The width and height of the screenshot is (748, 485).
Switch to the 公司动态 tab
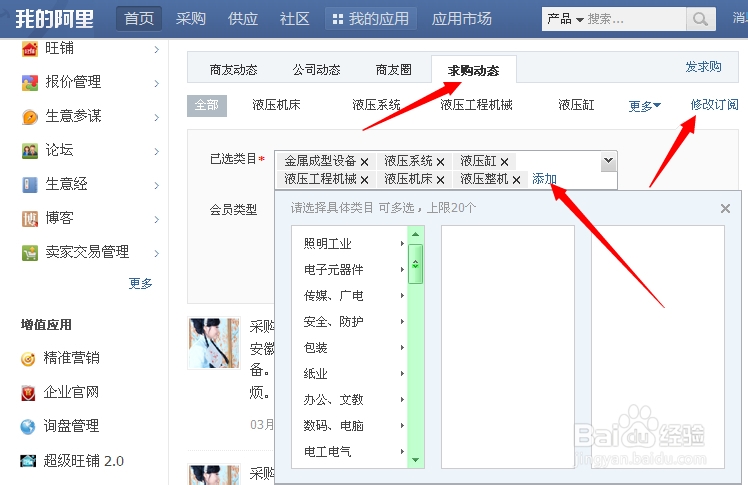(x=316, y=70)
